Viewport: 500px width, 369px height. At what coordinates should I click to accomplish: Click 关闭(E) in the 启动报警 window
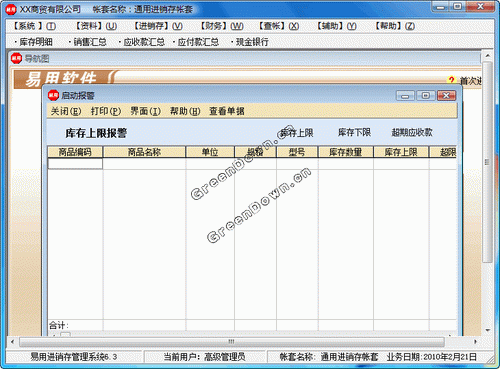(x=66, y=111)
